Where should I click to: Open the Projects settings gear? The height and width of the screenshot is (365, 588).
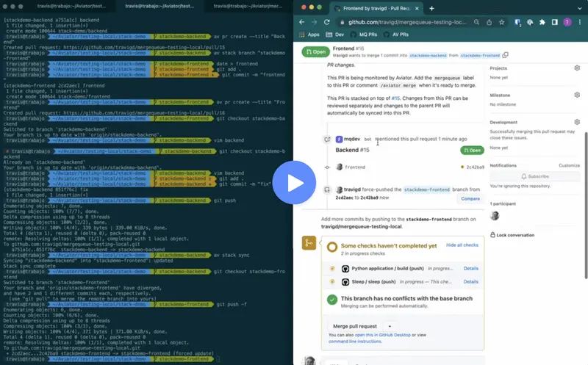click(577, 68)
